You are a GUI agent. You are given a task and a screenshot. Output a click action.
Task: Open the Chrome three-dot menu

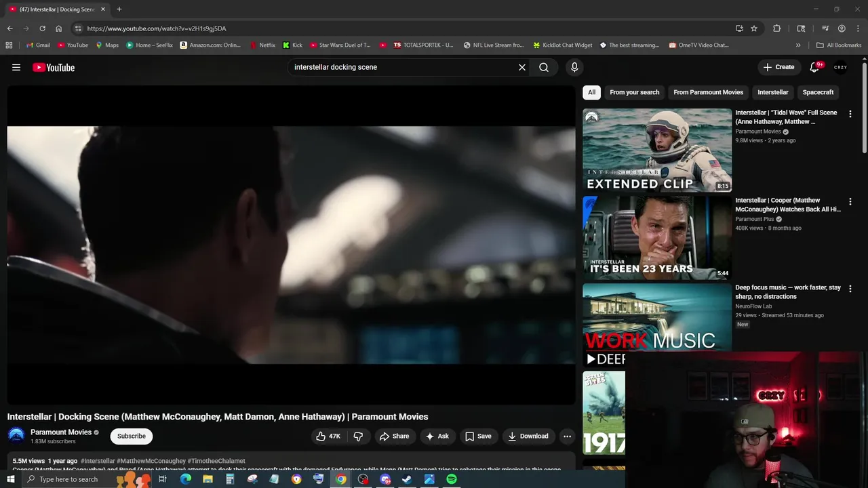coord(858,28)
